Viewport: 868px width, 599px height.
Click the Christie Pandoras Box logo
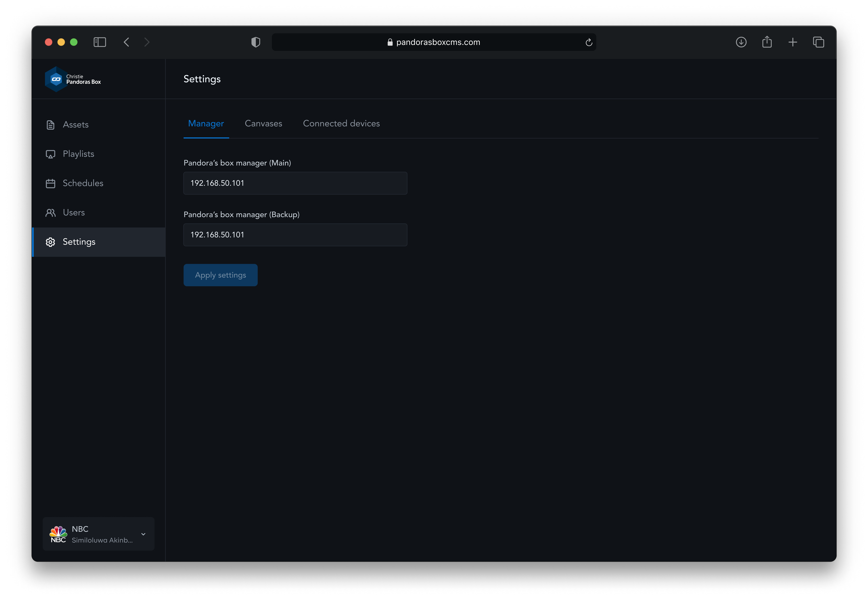[73, 79]
